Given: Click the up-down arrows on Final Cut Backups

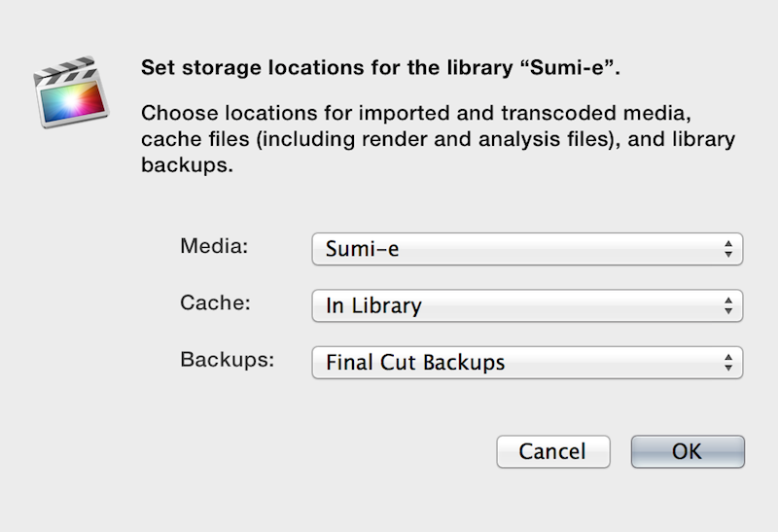Looking at the screenshot, I should (x=727, y=363).
